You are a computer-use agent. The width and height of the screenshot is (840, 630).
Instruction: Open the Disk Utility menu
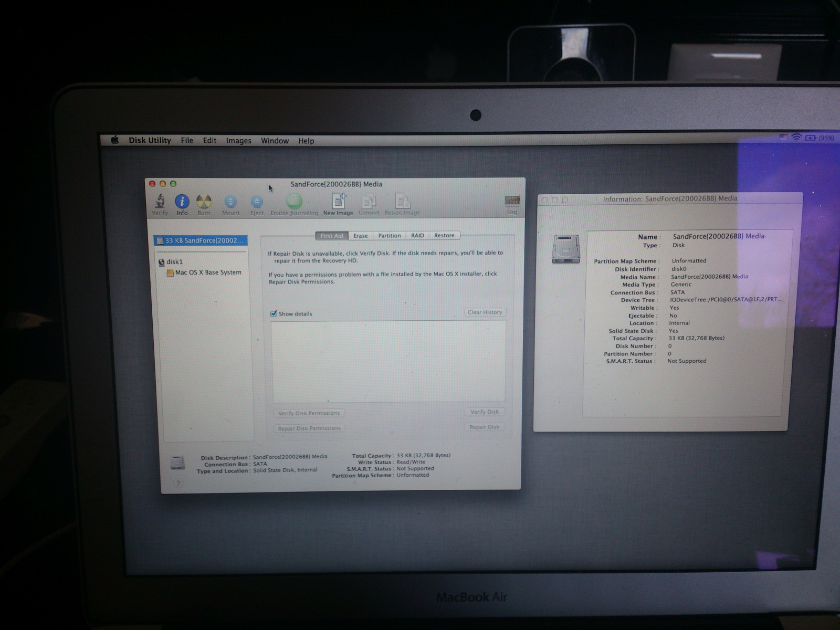tap(150, 140)
